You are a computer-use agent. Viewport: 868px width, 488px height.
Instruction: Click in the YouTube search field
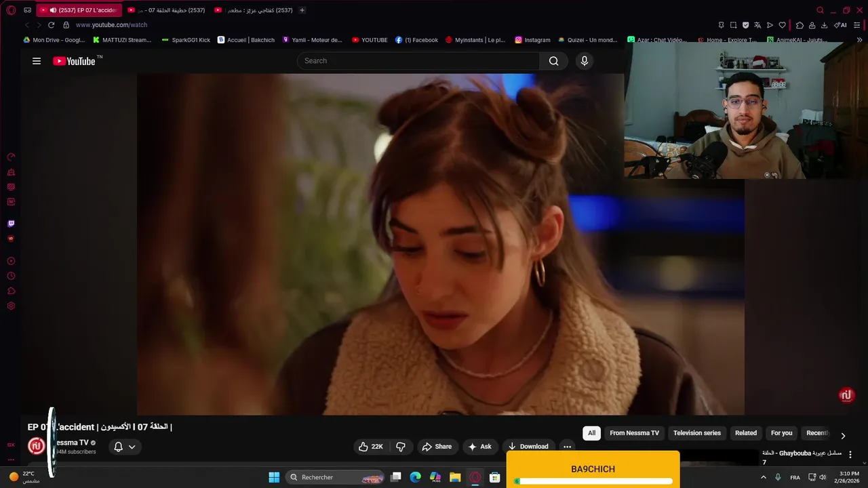pyautogui.click(x=418, y=61)
